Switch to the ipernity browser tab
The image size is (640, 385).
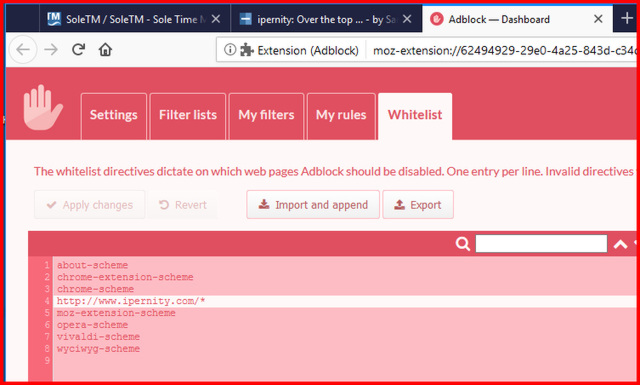pos(326,19)
